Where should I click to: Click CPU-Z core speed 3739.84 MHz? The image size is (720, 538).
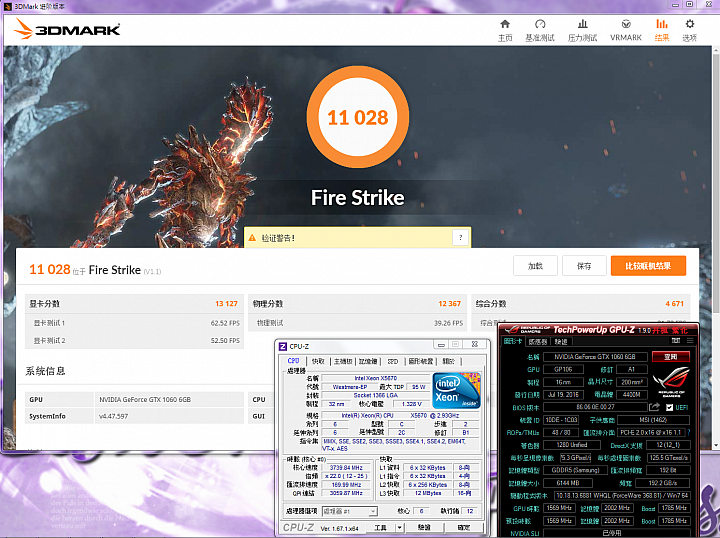click(x=346, y=468)
